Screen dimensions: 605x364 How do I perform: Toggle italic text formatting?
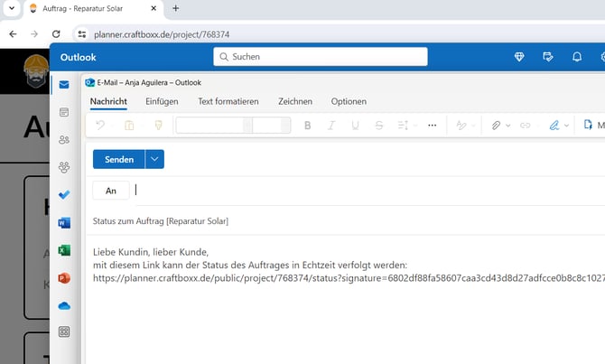(x=331, y=126)
